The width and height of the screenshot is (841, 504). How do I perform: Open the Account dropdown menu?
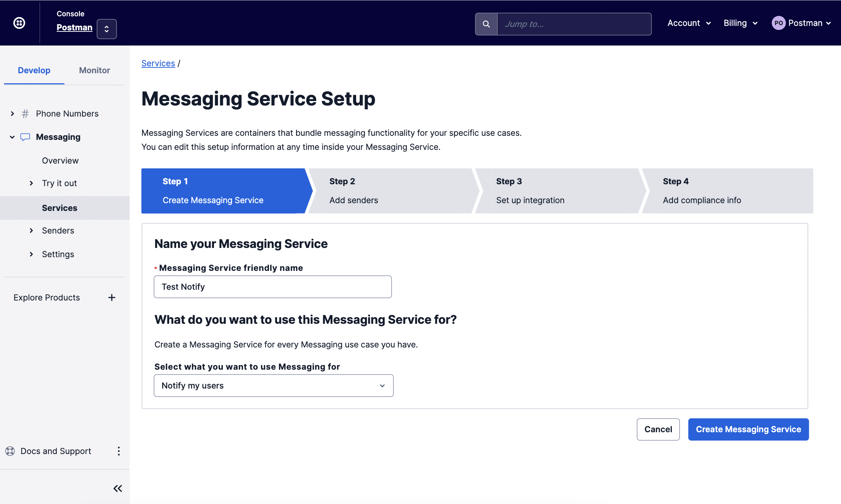[x=689, y=23]
